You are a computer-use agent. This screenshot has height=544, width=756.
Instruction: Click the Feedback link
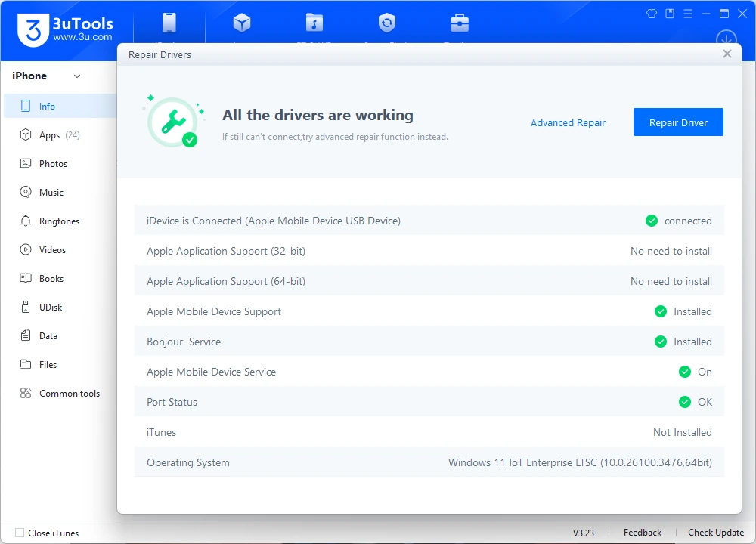pyautogui.click(x=642, y=533)
